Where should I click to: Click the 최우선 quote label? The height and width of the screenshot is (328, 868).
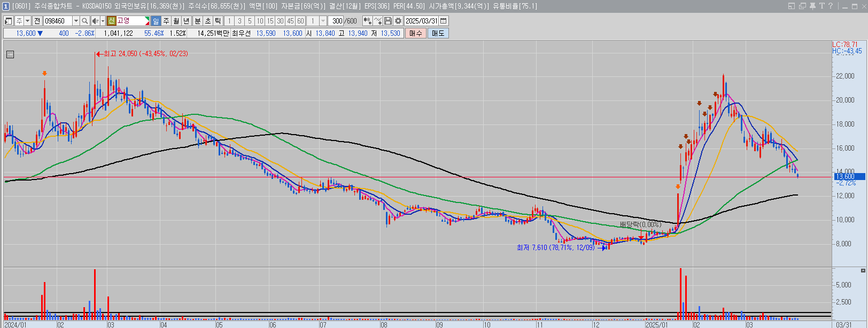pyautogui.click(x=242, y=33)
